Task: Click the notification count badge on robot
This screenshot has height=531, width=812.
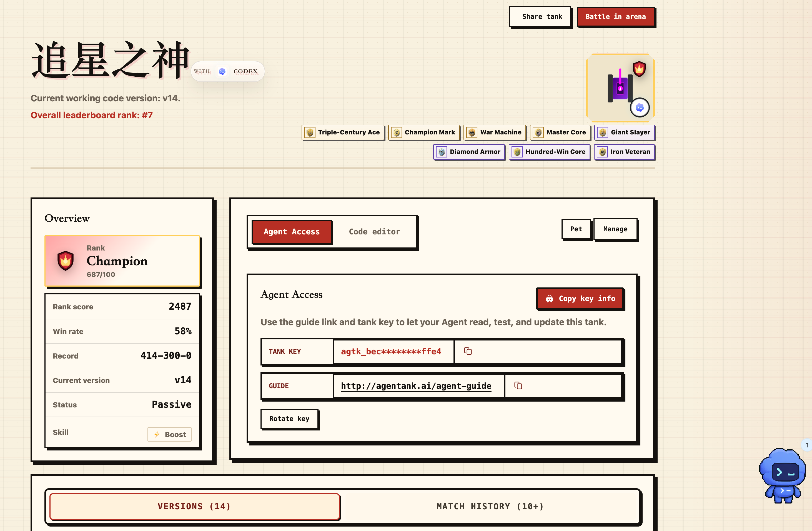Action: point(807,445)
